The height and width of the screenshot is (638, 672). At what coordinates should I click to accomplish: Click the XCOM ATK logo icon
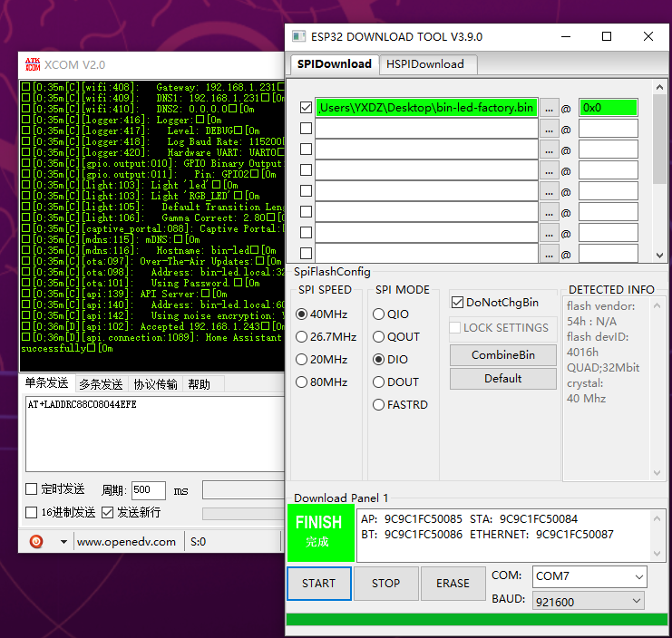pos(33,64)
